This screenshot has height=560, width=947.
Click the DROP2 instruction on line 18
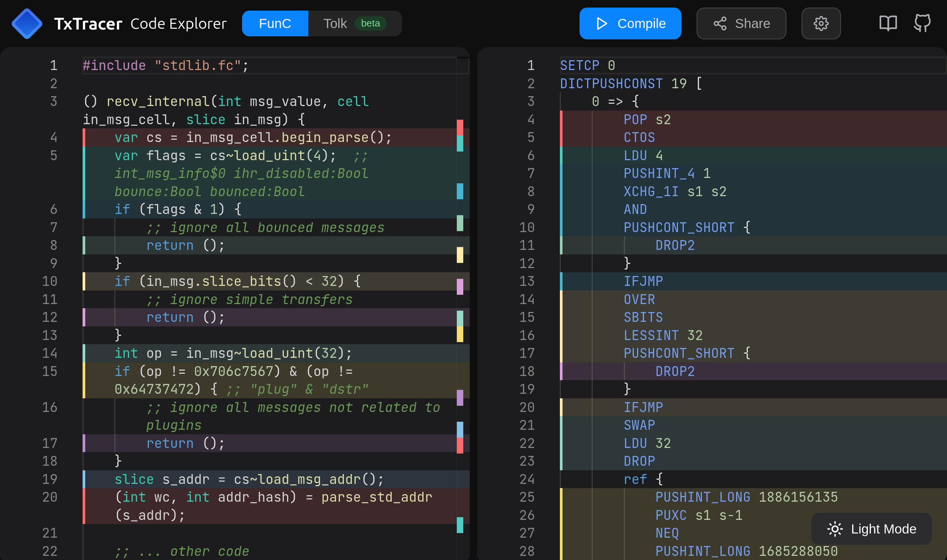point(675,371)
